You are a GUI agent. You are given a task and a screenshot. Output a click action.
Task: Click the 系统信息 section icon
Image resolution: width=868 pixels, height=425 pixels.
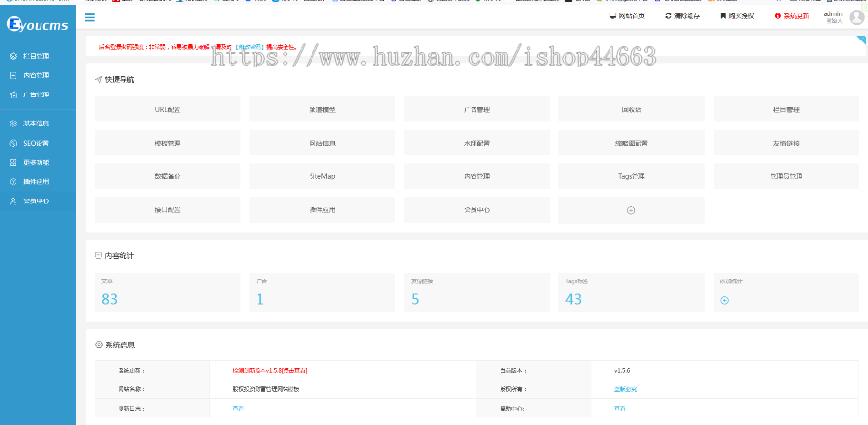(x=99, y=345)
